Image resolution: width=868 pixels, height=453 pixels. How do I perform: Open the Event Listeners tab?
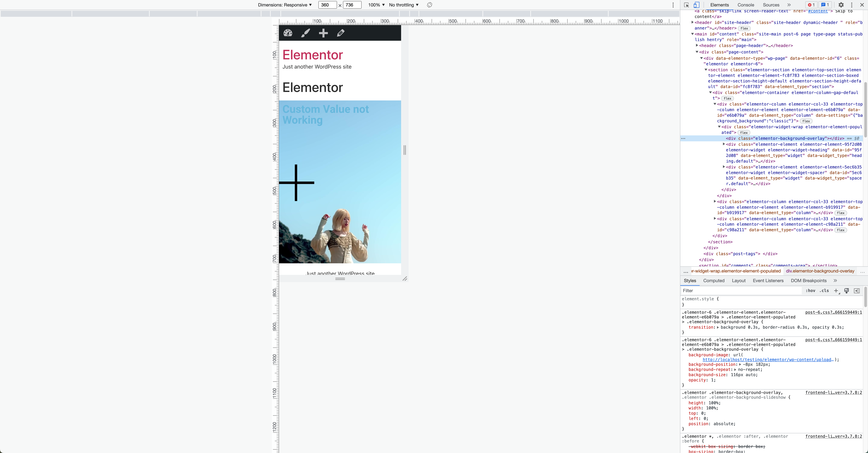(x=768, y=281)
